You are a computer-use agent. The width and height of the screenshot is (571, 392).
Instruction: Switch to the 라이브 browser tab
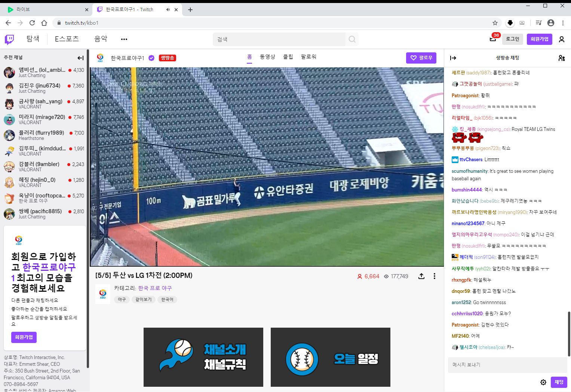pyautogui.click(x=46, y=10)
